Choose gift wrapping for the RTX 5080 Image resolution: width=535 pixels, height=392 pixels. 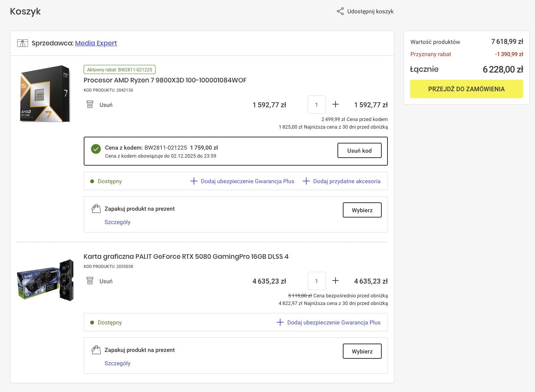(362, 351)
